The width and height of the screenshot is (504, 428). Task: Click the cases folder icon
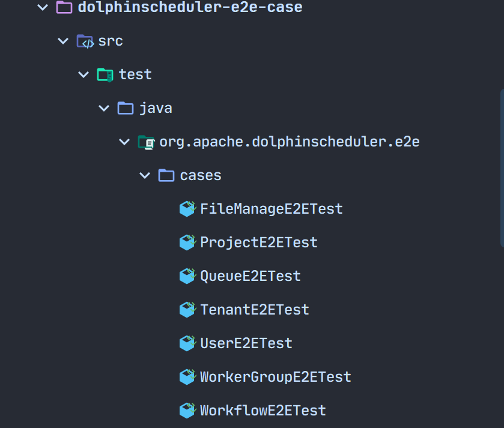coord(166,175)
